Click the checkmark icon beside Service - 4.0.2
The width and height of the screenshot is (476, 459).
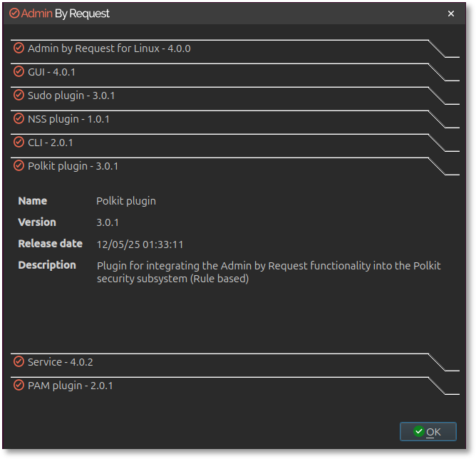[19, 362]
